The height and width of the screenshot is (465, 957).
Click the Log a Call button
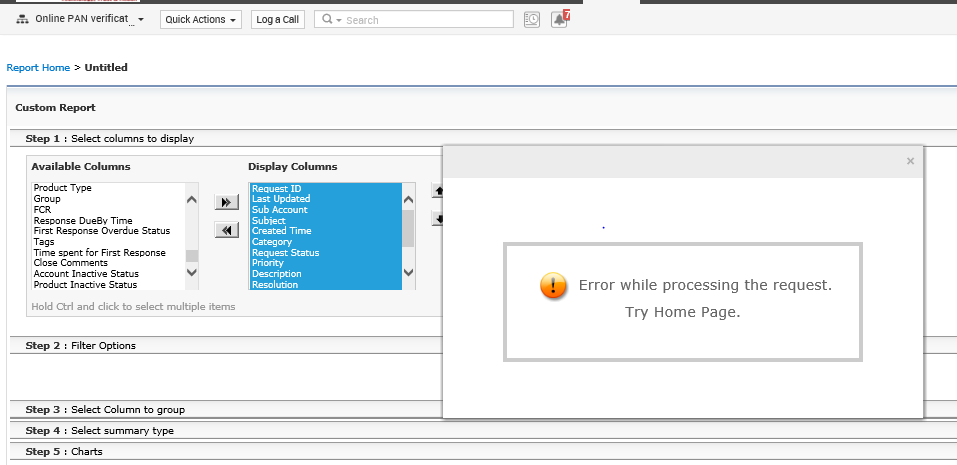278,20
